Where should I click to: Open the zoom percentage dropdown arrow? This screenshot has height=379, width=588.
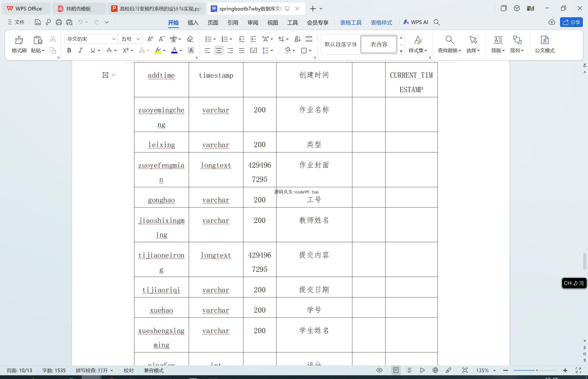click(494, 370)
